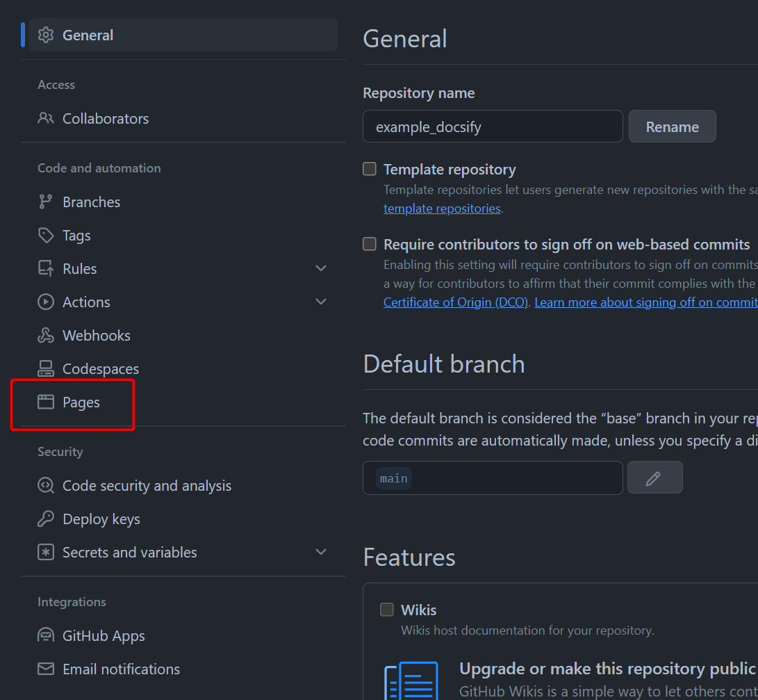Click the Codespaces icon in sidebar
The height and width of the screenshot is (700, 758).
46,368
